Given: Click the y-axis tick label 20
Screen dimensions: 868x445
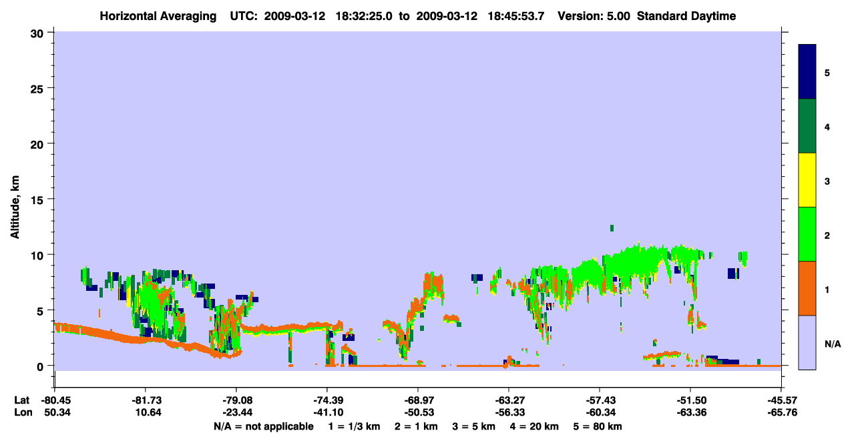Looking at the screenshot, I should coord(39,143).
